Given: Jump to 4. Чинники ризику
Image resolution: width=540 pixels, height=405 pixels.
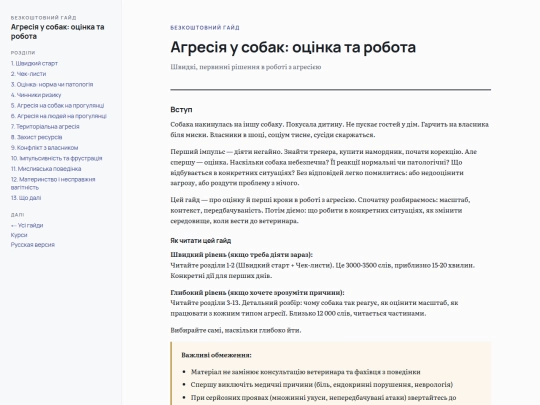Looking at the screenshot, I should click(x=36, y=95).
